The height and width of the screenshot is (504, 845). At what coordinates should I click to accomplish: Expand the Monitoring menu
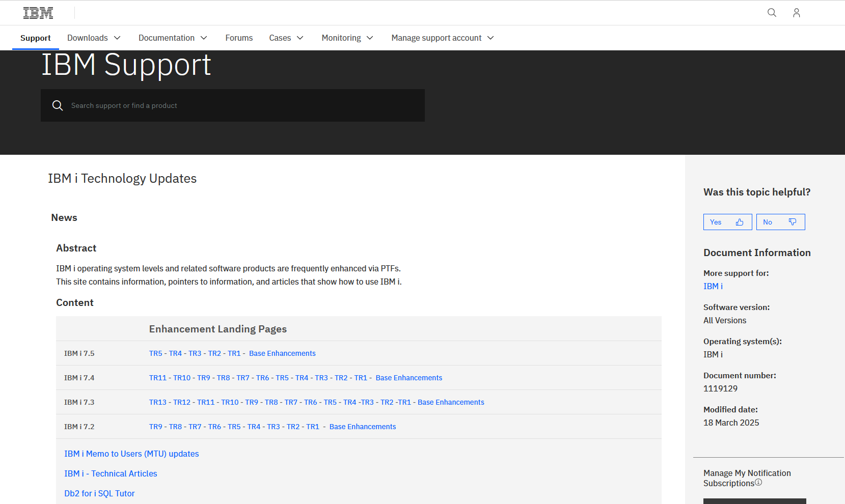[x=348, y=38]
